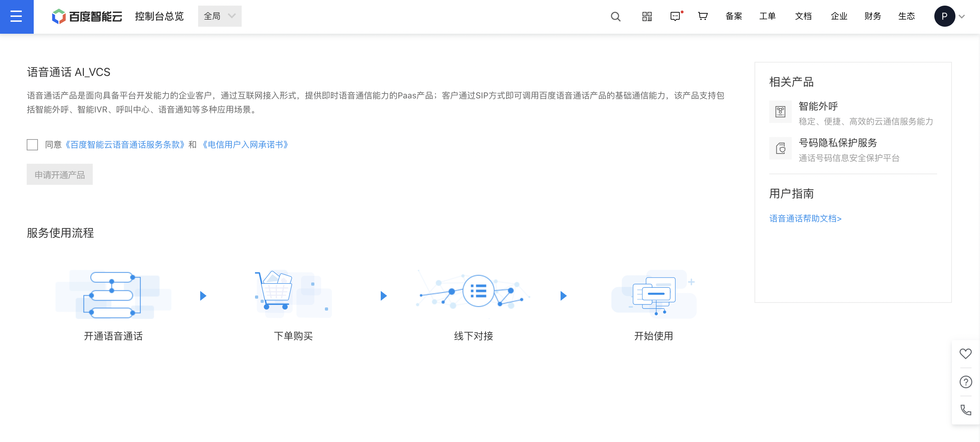Open the 全局 region dropdown
This screenshot has height=442, width=980.
coord(220,17)
